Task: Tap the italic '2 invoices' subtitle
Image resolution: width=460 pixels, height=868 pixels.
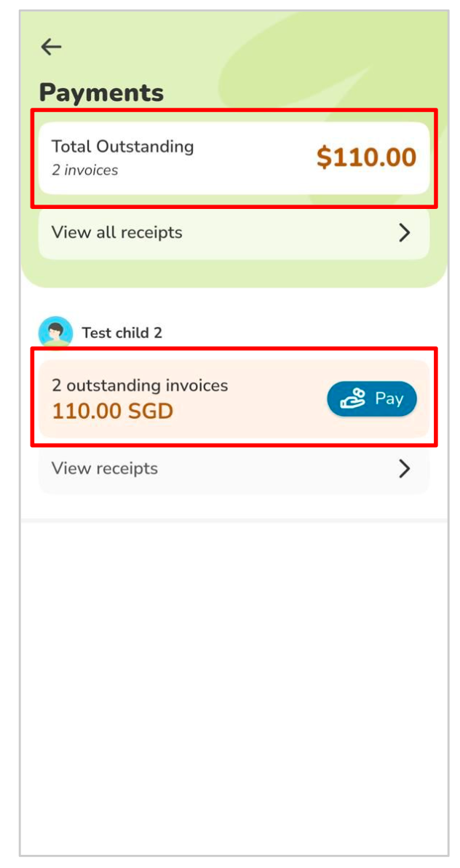Action: 84,170
